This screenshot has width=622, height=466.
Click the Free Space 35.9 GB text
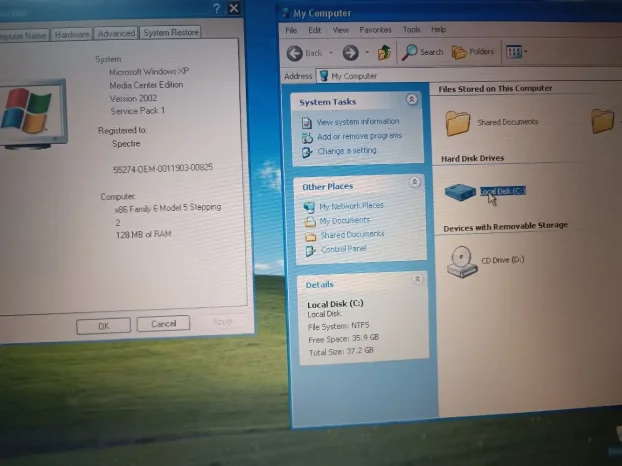(344, 339)
